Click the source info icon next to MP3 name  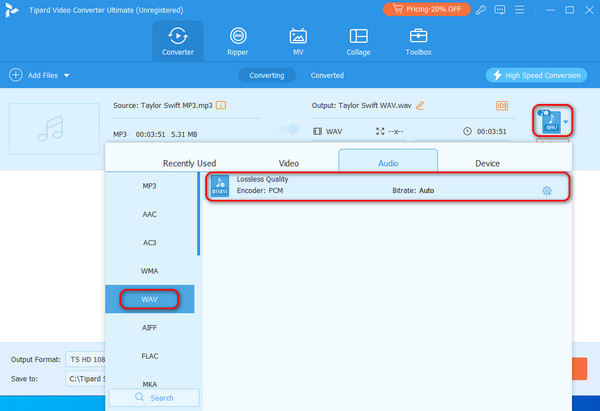click(x=221, y=105)
